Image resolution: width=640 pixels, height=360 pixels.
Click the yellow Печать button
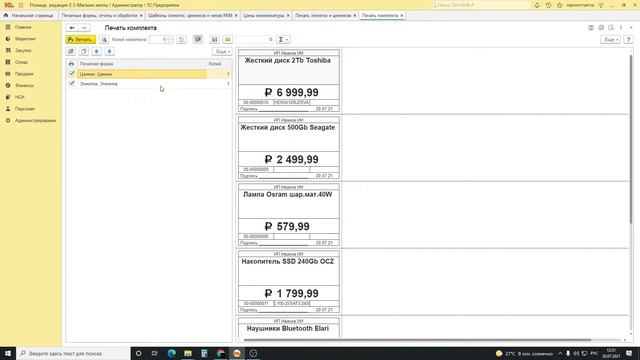[81, 40]
